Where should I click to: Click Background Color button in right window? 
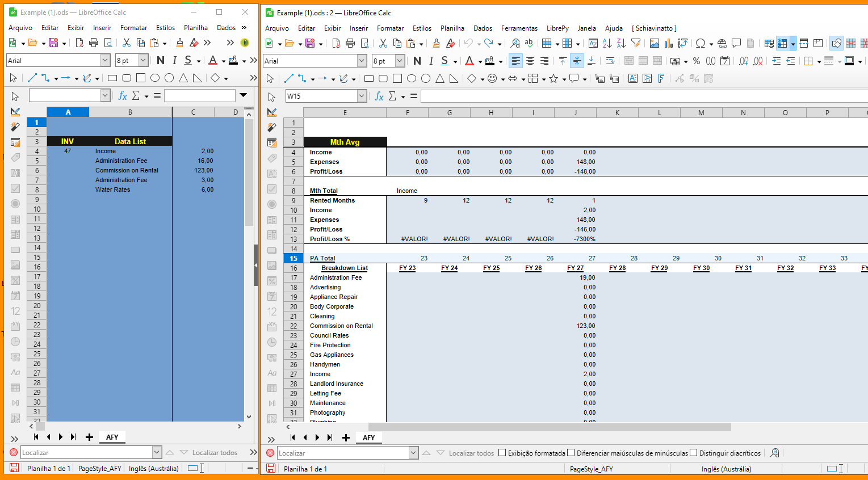click(490, 61)
